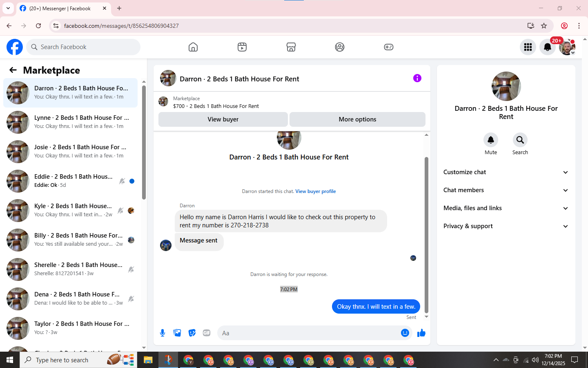Open Chrome three-dot menu
588x368 pixels.
coord(579,26)
